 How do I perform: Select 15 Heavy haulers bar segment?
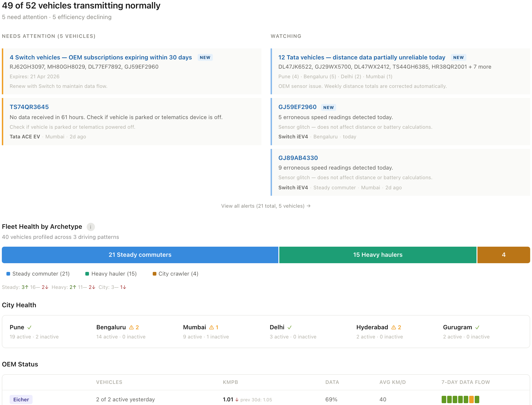pos(377,255)
